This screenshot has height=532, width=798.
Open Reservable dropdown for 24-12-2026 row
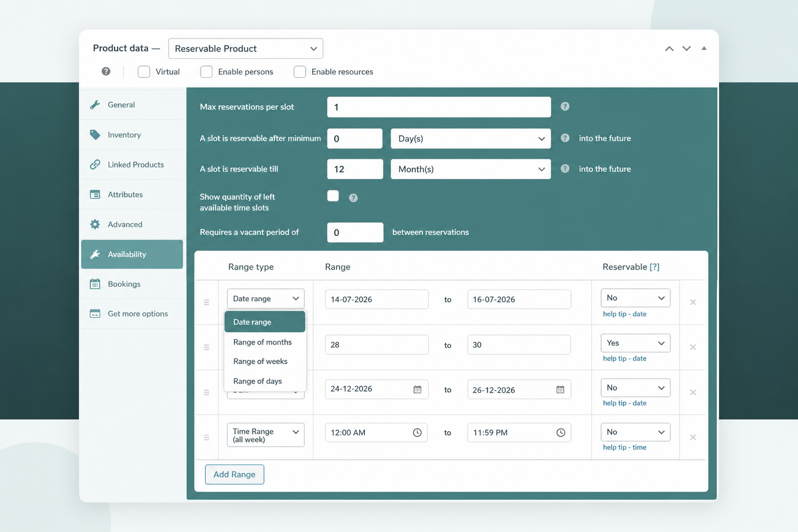pos(635,388)
